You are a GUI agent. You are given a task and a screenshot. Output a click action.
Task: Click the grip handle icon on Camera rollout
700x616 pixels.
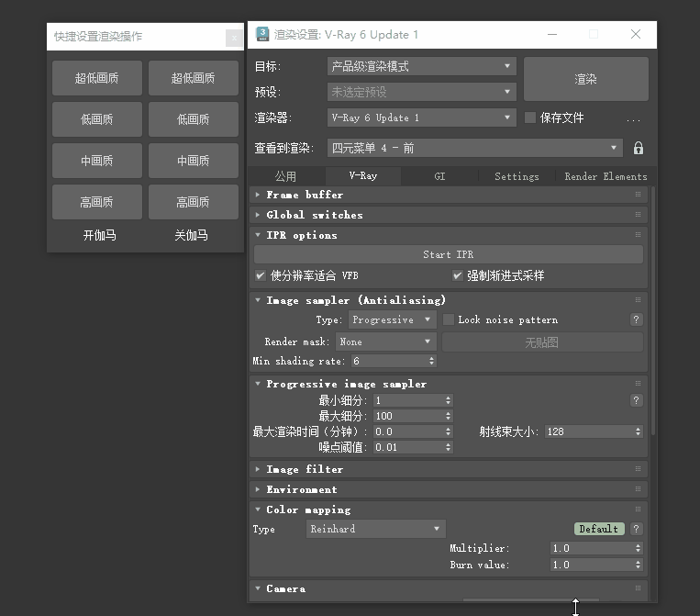tap(638, 588)
